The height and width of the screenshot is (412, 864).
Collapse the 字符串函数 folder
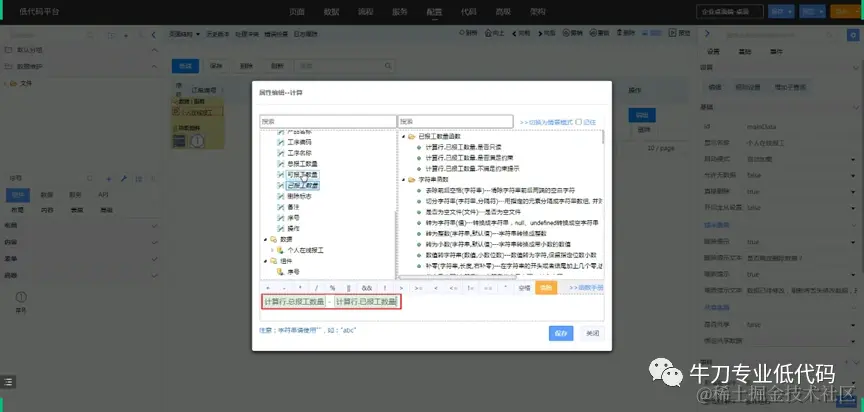coord(403,180)
